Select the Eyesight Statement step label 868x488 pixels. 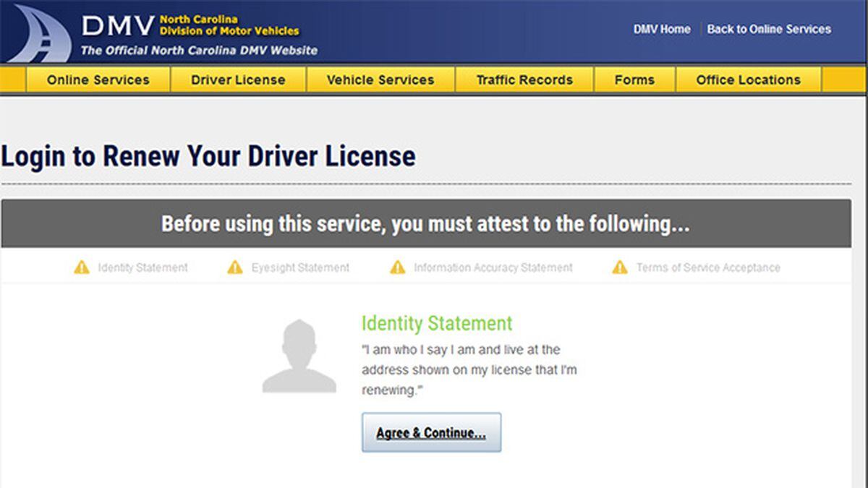point(300,267)
